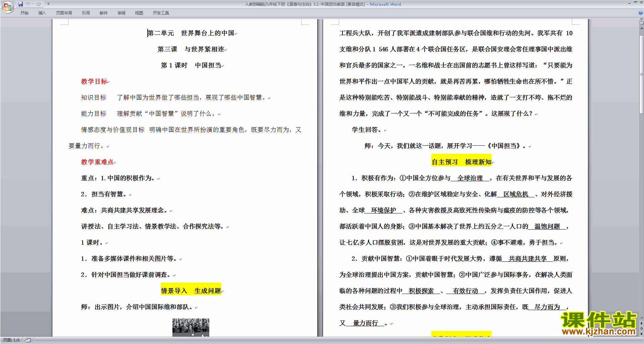Click the line 2. 针对中国担当做好课前调查。
This screenshot has height=344, width=644.
point(127,275)
